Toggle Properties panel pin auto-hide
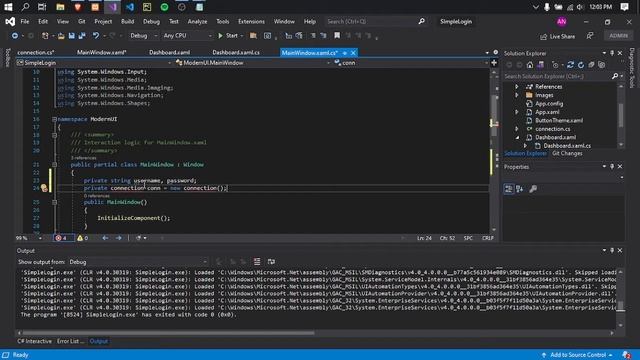This screenshot has width=640, height=360. click(x=612, y=167)
